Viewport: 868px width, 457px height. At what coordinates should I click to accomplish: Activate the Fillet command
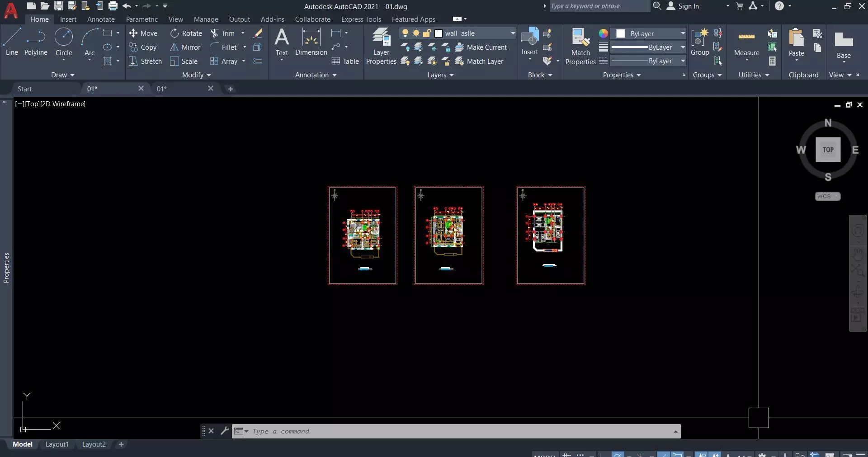coord(223,47)
